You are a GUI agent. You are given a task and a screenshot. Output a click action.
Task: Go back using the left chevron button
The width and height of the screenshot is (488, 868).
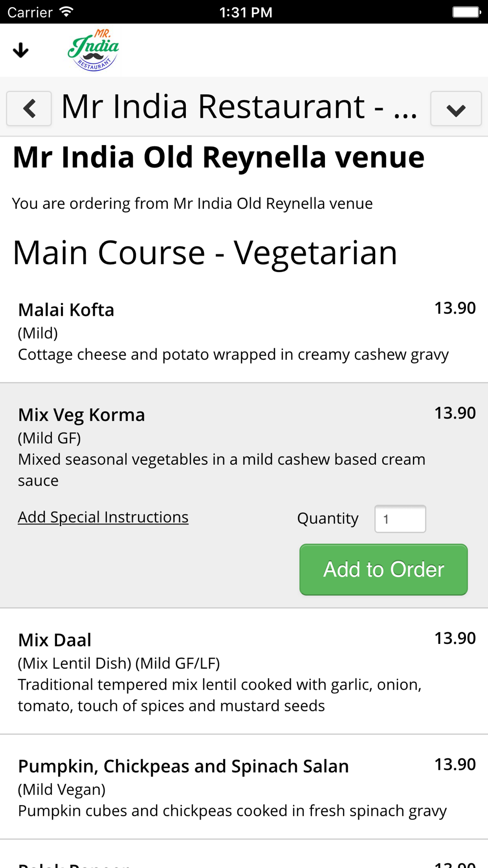(29, 108)
